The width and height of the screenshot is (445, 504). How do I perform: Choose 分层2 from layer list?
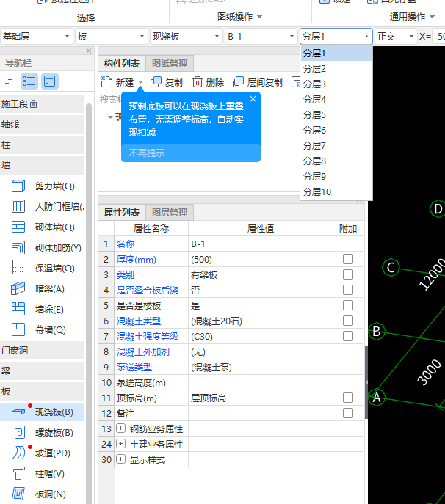click(336, 68)
